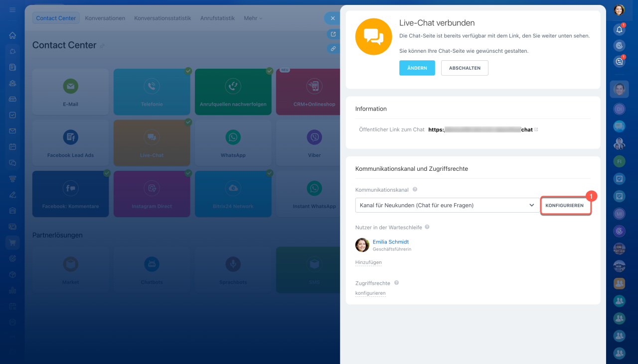This screenshot has width=638, height=364.
Task: Click Emilia Schmidt's avatar in the queue
Action: 362,245
